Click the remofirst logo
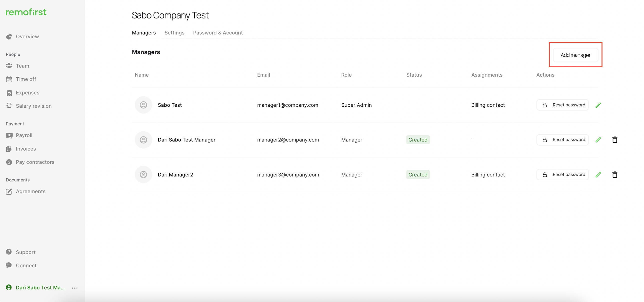 [x=26, y=12]
